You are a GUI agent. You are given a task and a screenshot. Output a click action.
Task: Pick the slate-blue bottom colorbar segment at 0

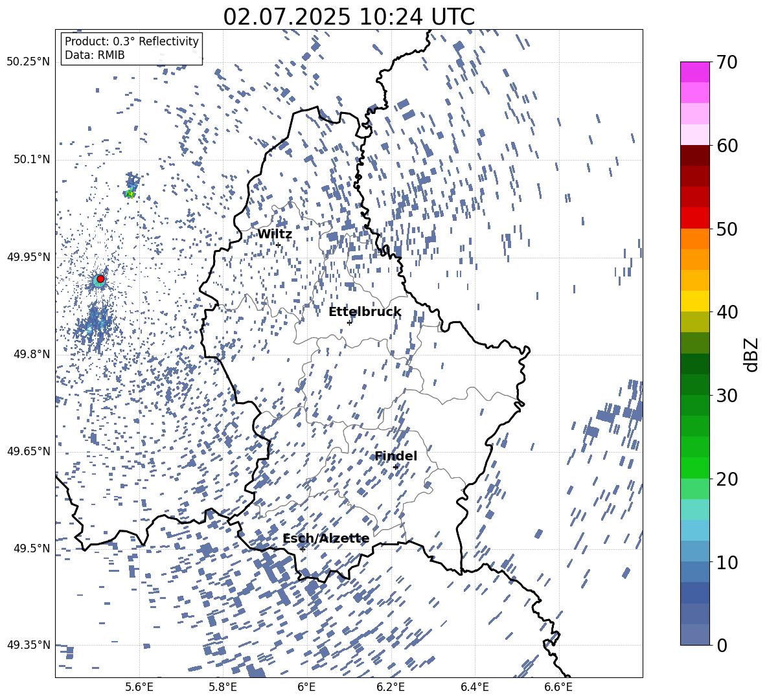[x=694, y=635]
